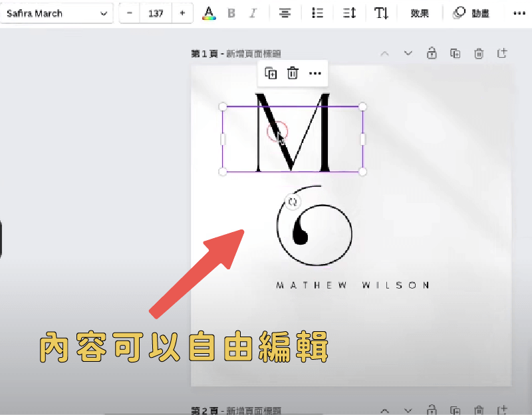Open the 效果 effects panel
Screen dimensions: 532x415
(x=420, y=13)
